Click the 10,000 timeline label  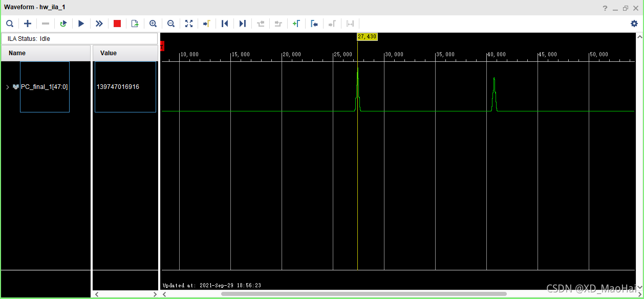[x=189, y=55]
